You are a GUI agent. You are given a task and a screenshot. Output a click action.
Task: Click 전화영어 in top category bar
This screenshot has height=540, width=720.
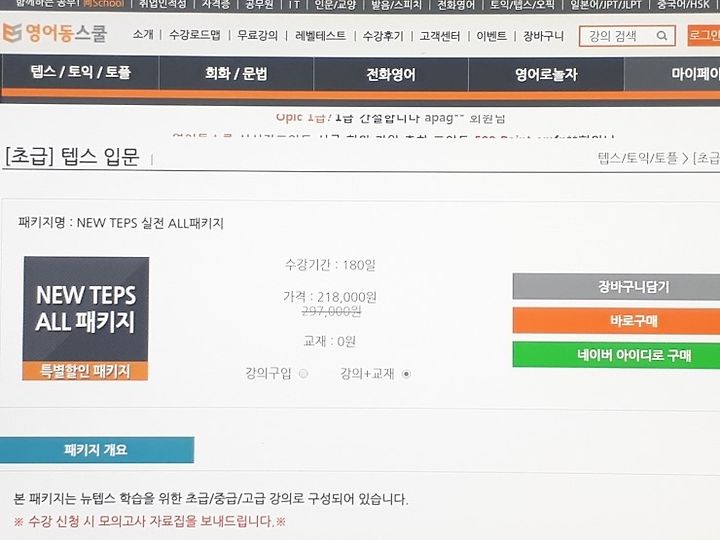click(x=456, y=4)
